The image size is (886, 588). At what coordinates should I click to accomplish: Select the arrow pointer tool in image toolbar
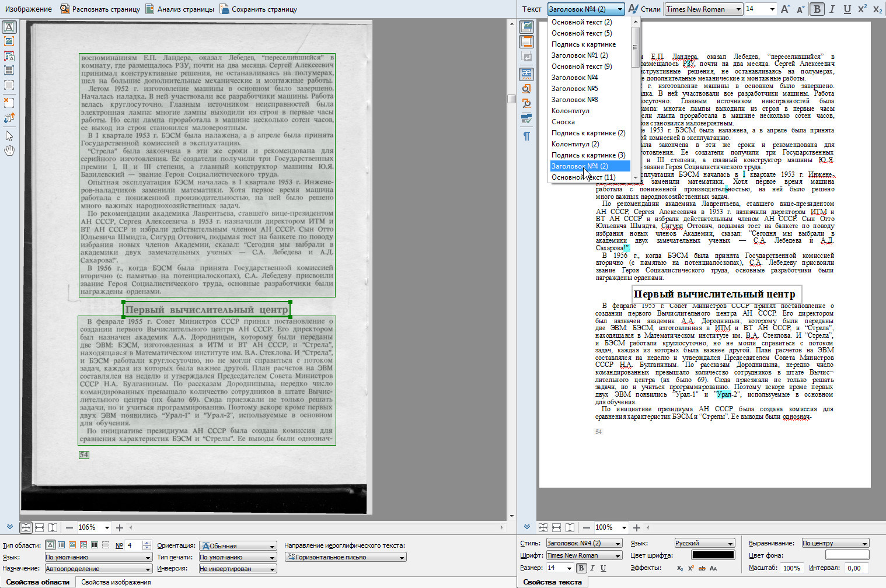pyautogui.click(x=9, y=136)
